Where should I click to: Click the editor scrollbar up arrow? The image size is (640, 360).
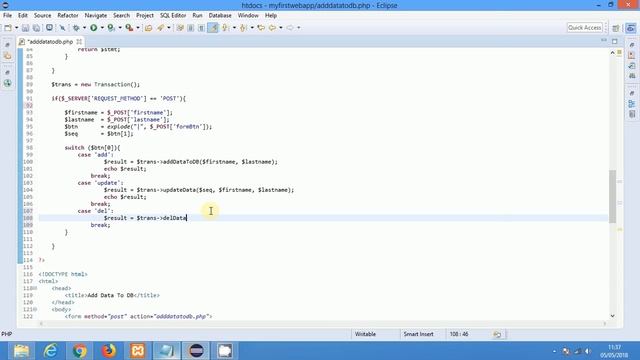click(612, 52)
